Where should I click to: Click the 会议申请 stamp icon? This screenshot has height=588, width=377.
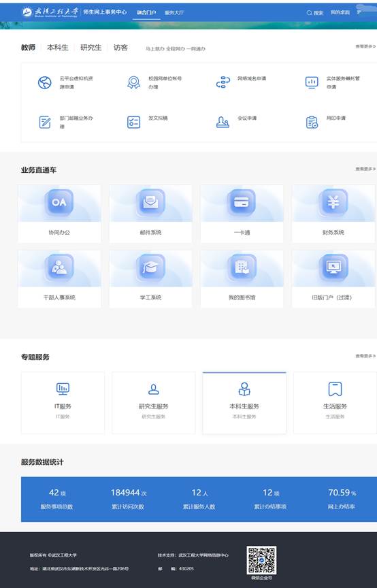(223, 122)
